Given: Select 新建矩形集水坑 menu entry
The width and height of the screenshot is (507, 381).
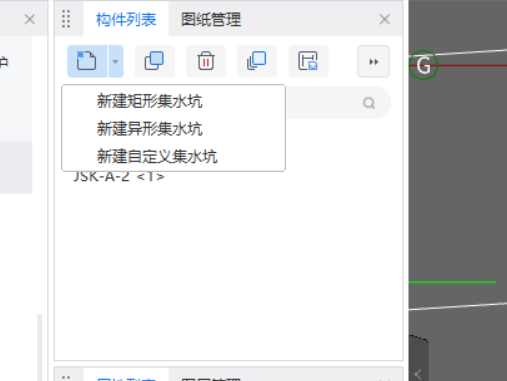Looking at the screenshot, I should (173, 101).
